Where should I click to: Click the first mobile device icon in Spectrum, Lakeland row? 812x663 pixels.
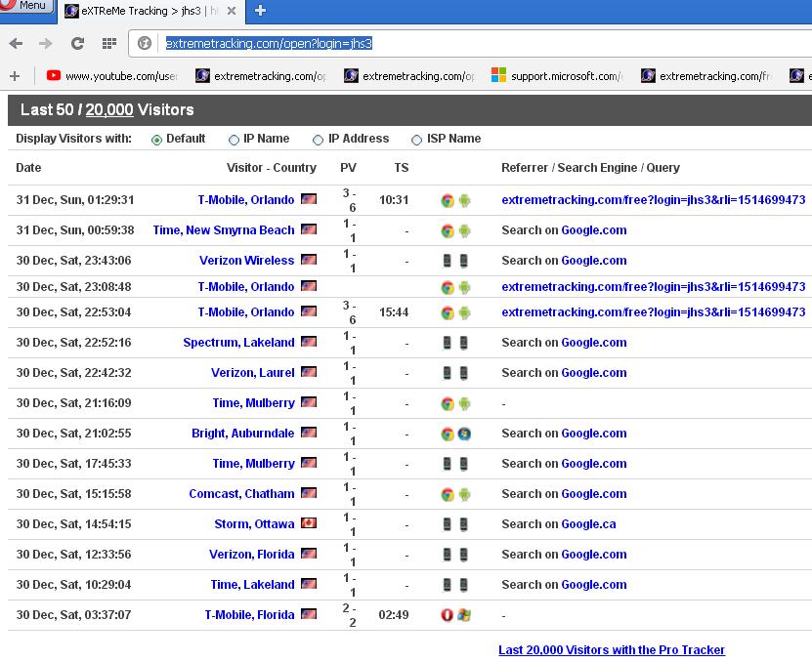point(447,343)
